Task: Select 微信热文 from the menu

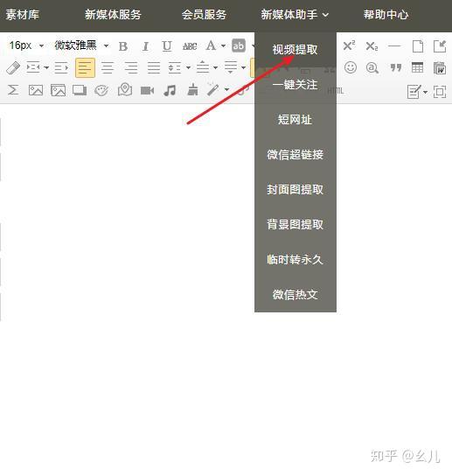Action: [x=296, y=295]
